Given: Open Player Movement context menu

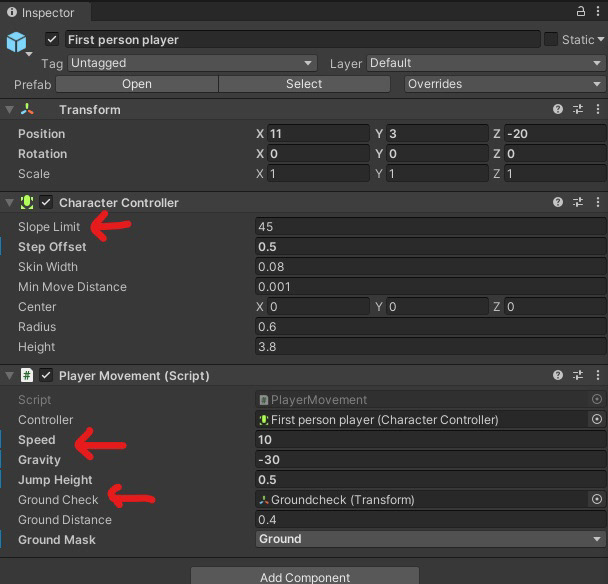Looking at the screenshot, I should tap(598, 375).
